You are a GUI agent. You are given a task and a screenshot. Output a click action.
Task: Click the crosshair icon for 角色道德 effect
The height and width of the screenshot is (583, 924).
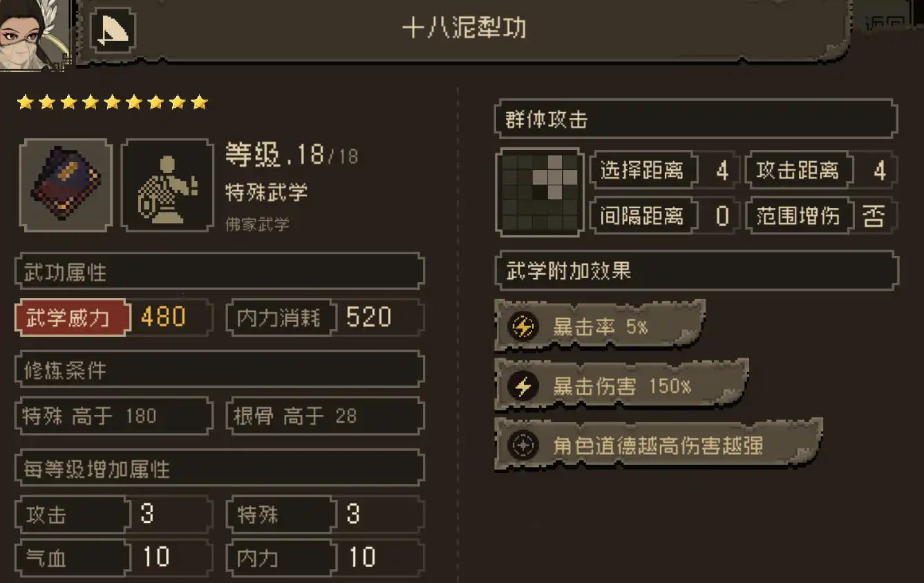pyautogui.click(x=523, y=445)
